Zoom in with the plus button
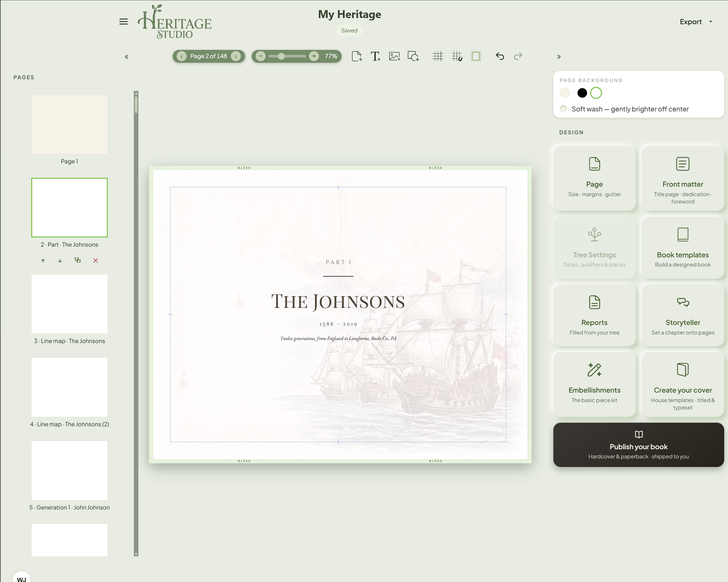728x582 pixels. point(314,56)
